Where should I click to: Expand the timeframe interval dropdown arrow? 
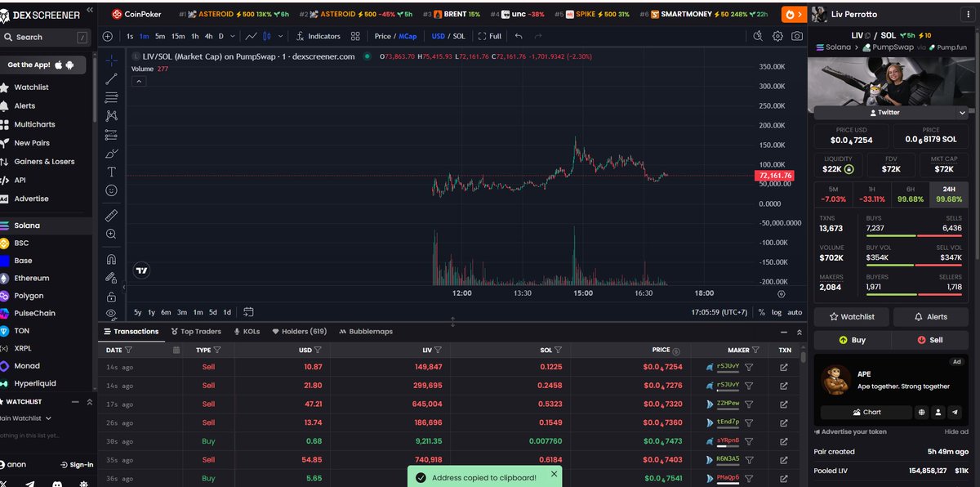coord(233,36)
